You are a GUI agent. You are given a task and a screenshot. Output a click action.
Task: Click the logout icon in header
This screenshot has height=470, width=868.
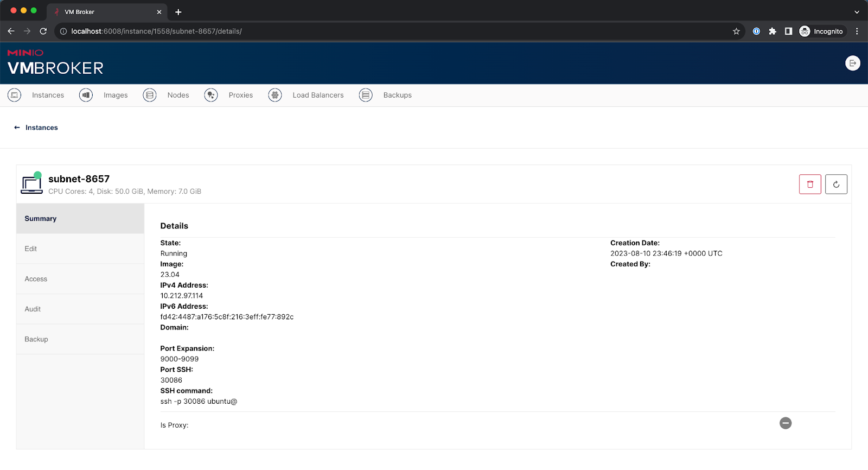click(852, 63)
